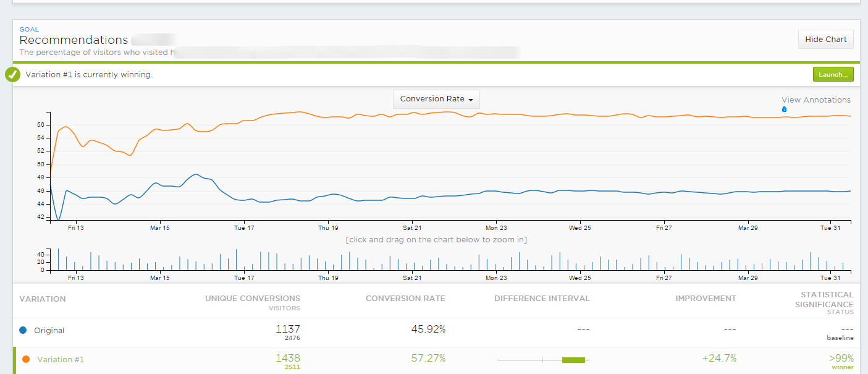Click the visitor bar chart below the hint text

[x=450, y=260]
